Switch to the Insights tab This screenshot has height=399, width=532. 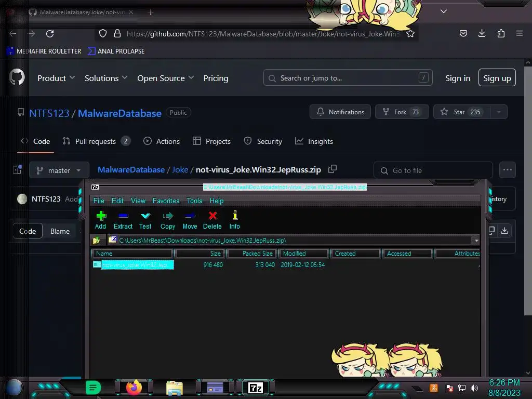314,141
